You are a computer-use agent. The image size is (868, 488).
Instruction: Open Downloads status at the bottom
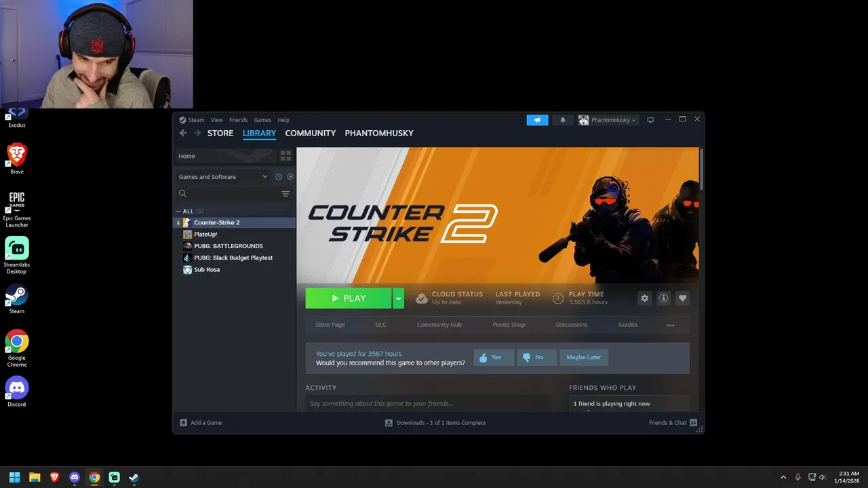(x=435, y=423)
